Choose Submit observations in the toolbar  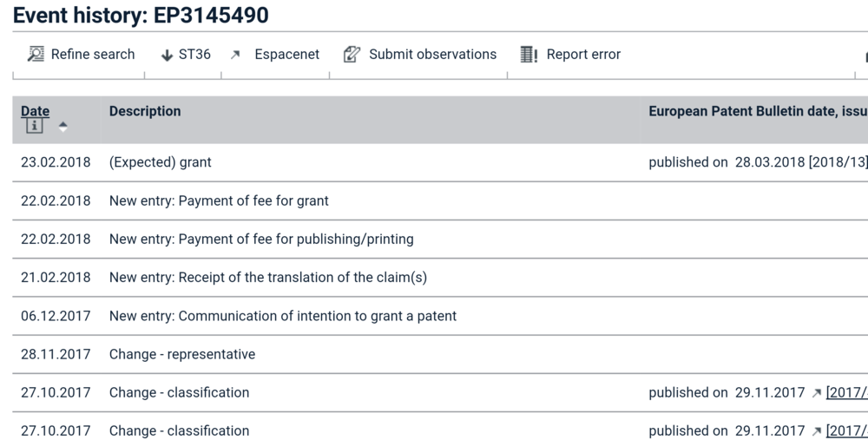[x=432, y=55]
